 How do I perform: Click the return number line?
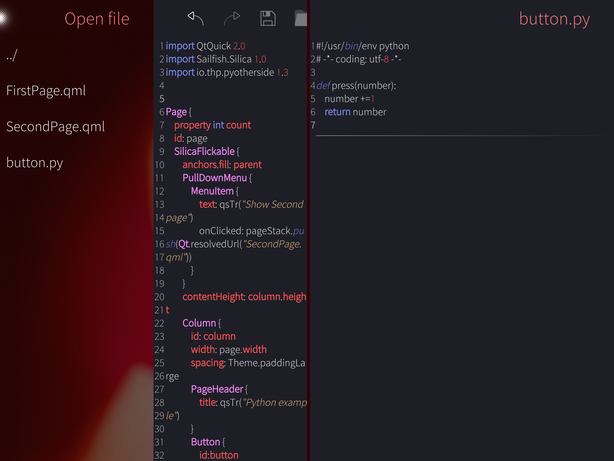355,112
